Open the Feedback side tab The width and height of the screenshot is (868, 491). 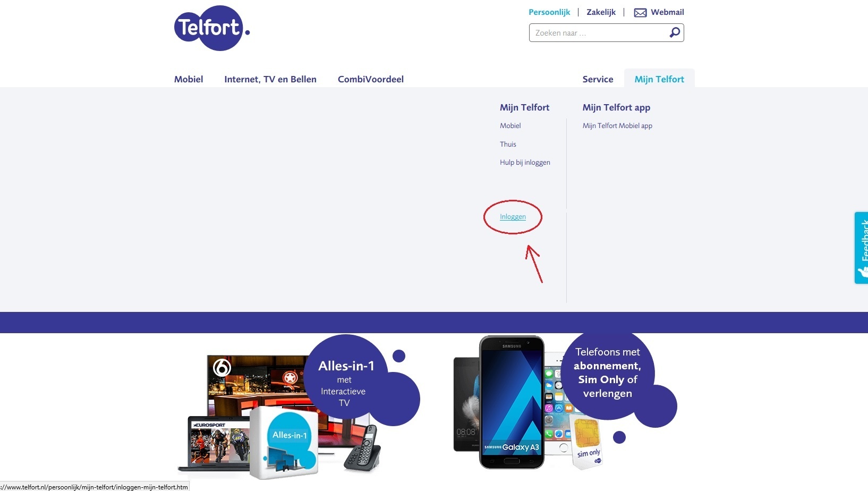[861, 248]
